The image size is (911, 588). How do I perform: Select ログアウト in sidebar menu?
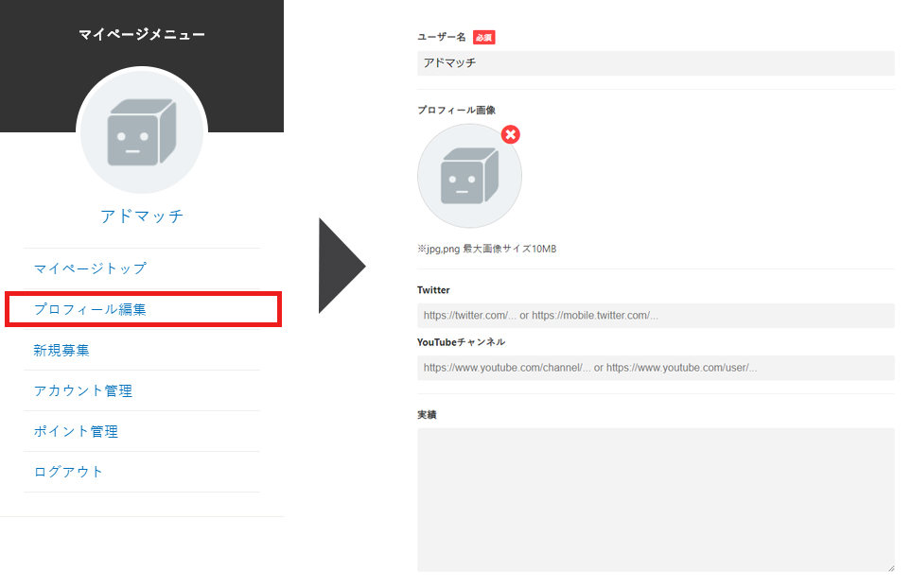point(68,472)
